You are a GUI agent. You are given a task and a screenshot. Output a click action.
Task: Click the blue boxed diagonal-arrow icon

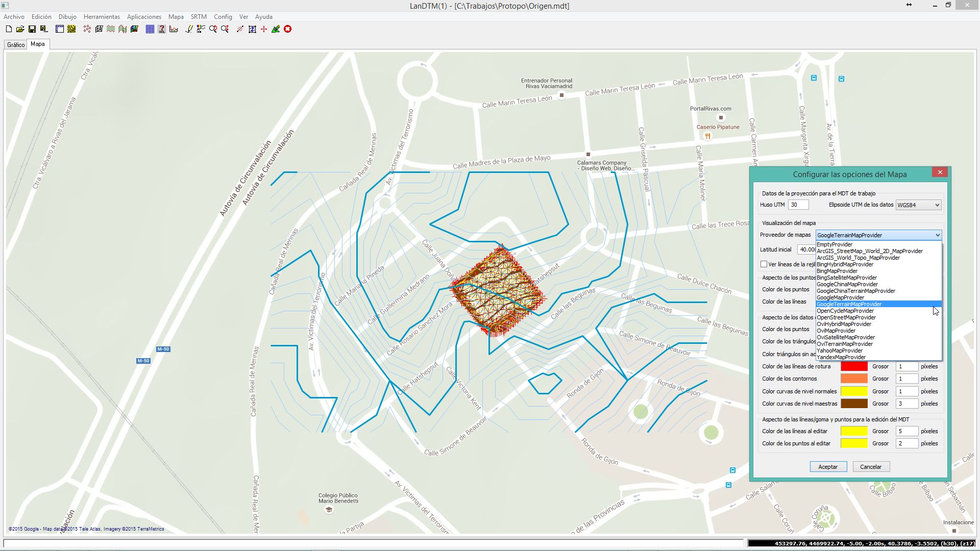tap(252, 29)
